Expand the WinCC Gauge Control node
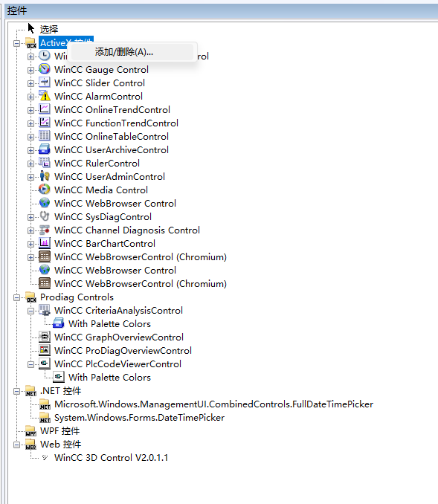The height and width of the screenshot is (504, 438). [30, 70]
